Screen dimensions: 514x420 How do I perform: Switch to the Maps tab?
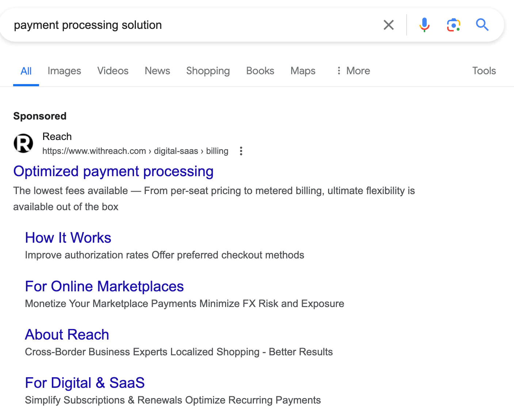click(303, 71)
